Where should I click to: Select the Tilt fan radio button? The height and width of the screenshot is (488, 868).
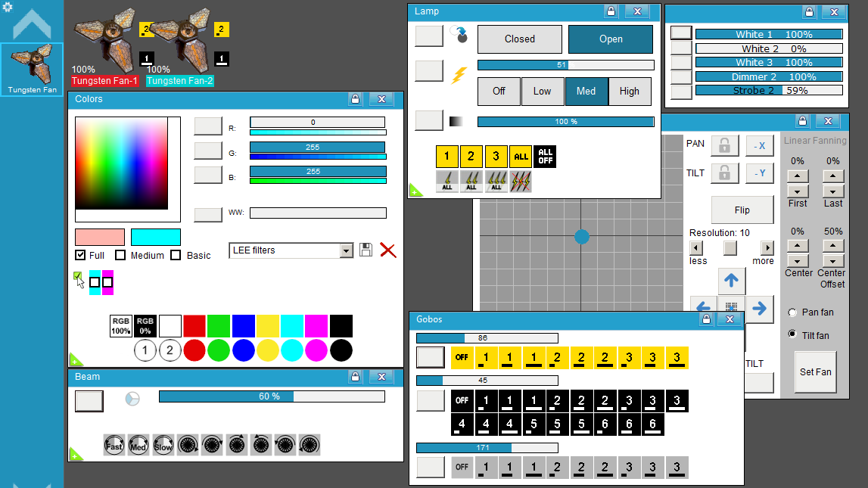point(792,334)
